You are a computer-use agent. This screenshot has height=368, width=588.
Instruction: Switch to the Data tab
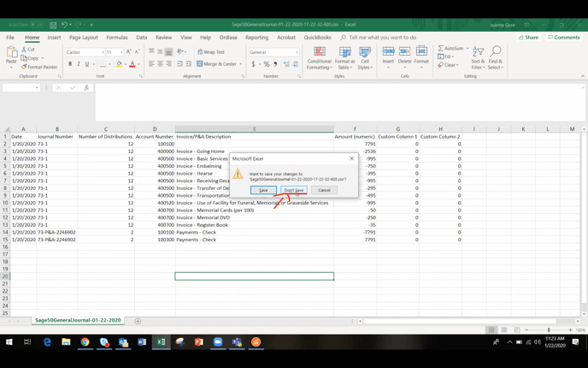point(141,38)
